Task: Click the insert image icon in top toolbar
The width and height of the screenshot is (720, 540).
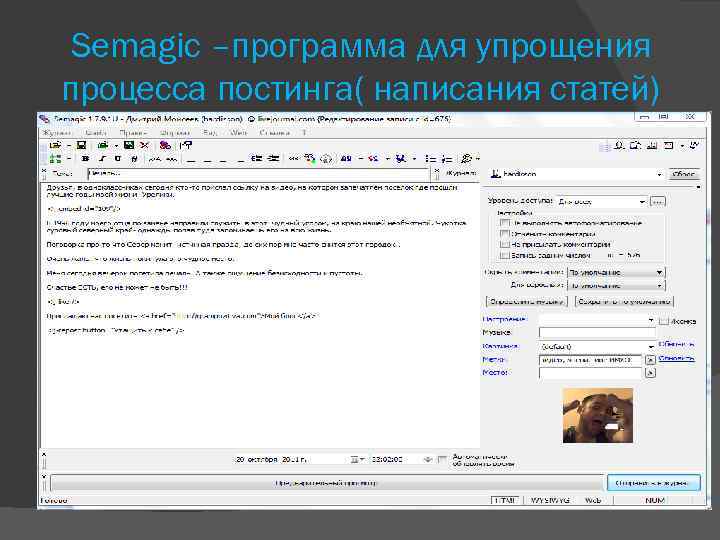Action: (x=129, y=146)
